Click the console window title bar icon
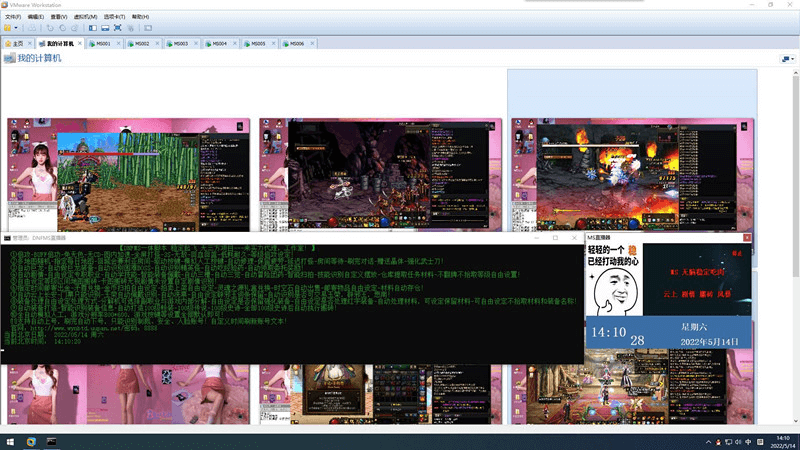Image resolution: width=800 pixels, height=450 pixels. click(x=7, y=238)
